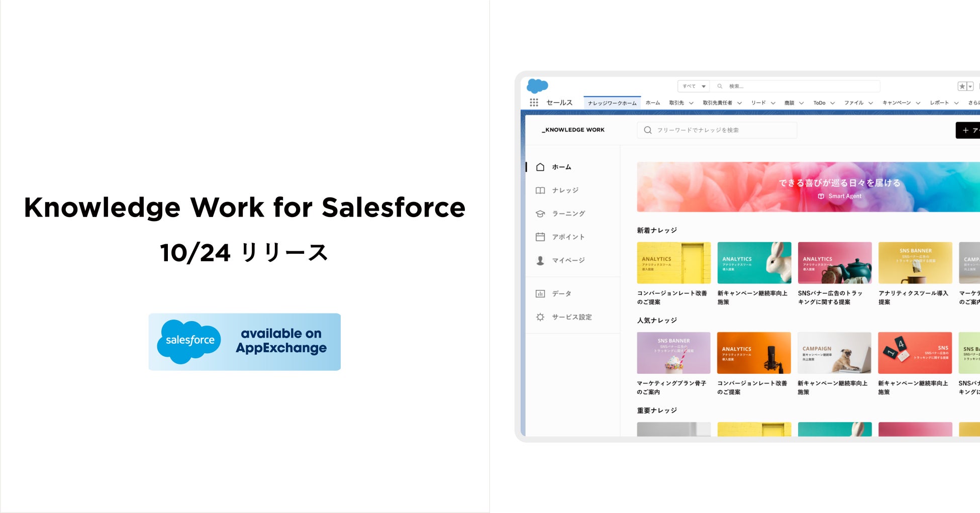Open マイページ person icon
The image size is (980, 513).
(540, 260)
